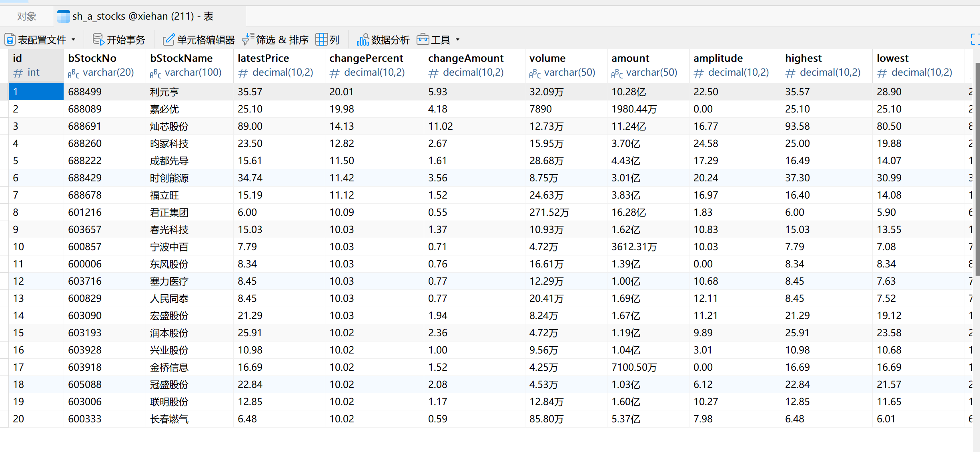Click stock name 长春燃气
The image size is (980, 452).
169,419
